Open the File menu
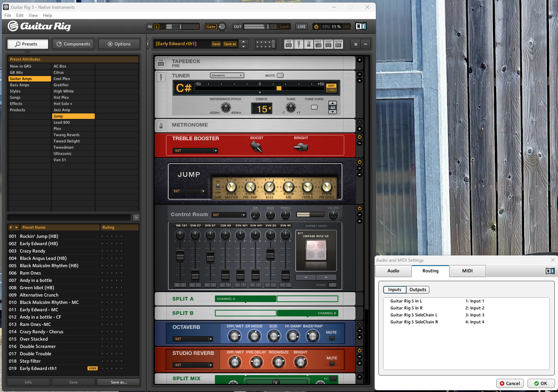Image resolution: width=558 pixels, height=392 pixels. coord(8,15)
